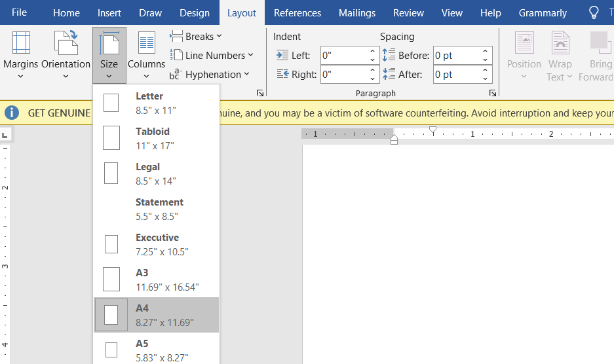Click the Left indent input field
Viewport: 614px width, 364px height.
[x=343, y=56]
